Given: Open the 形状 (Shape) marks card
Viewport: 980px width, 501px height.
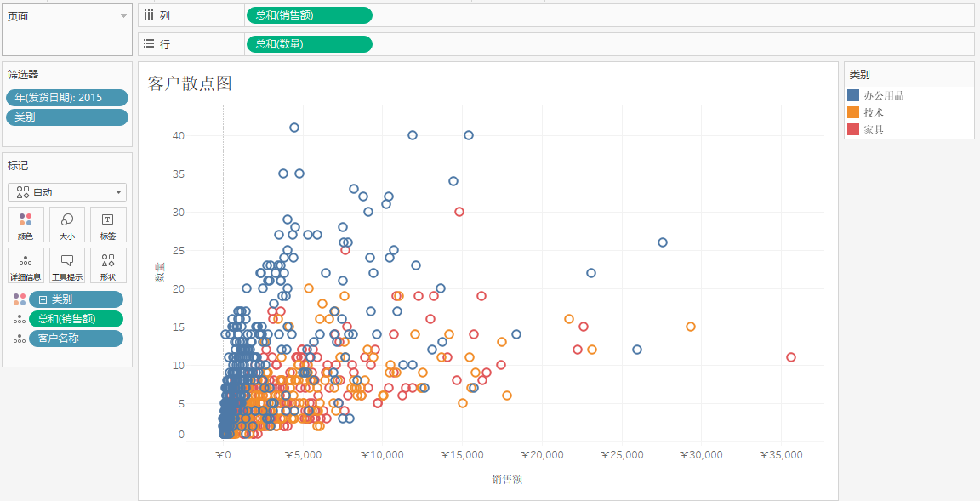Looking at the screenshot, I should (108, 265).
